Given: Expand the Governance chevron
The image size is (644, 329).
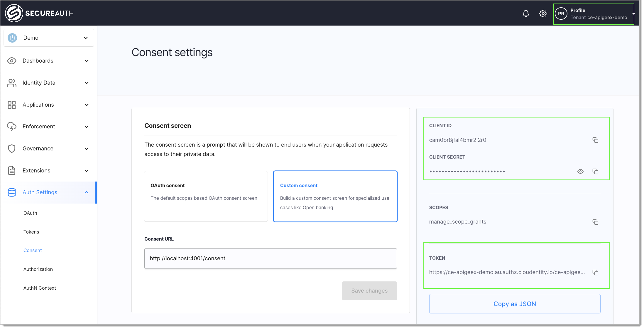Looking at the screenshot, I should click(x=87, y=149).
